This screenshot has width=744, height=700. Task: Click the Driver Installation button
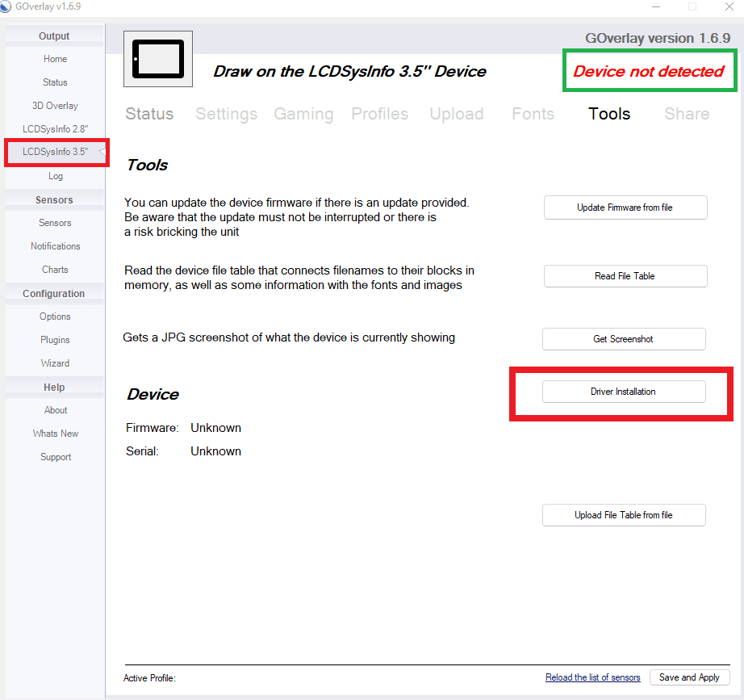coord(624,392)
